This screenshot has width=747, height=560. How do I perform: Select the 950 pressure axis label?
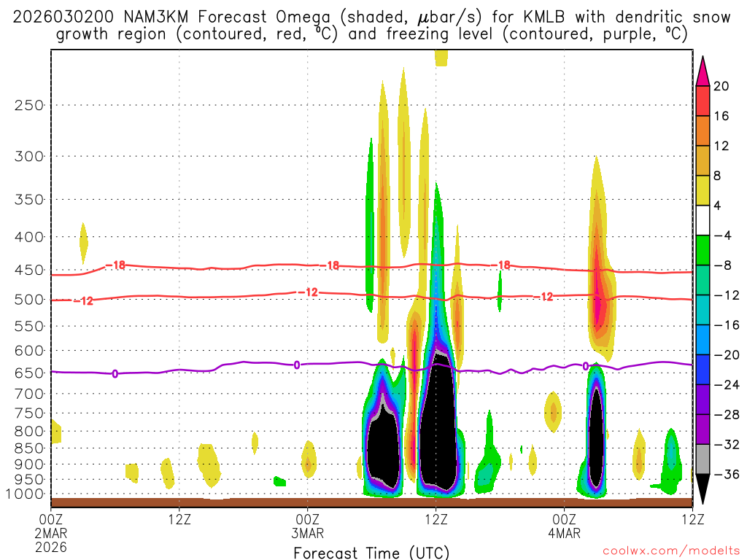[29, 480]
